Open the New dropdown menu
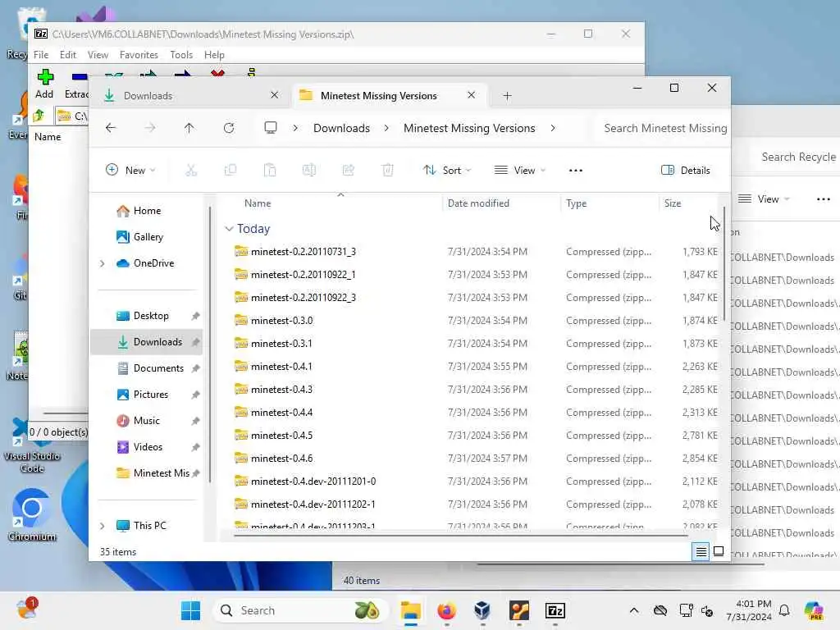The width and height of the screenshot is (840, 630). click(130, 171)
